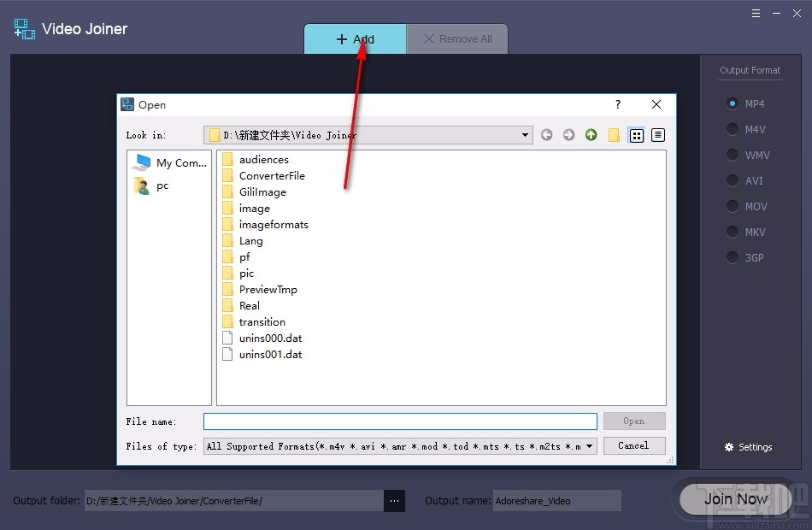Go to parent directory green arrow
This screenshot has height=530, width=812.
[x=591, y=135]
